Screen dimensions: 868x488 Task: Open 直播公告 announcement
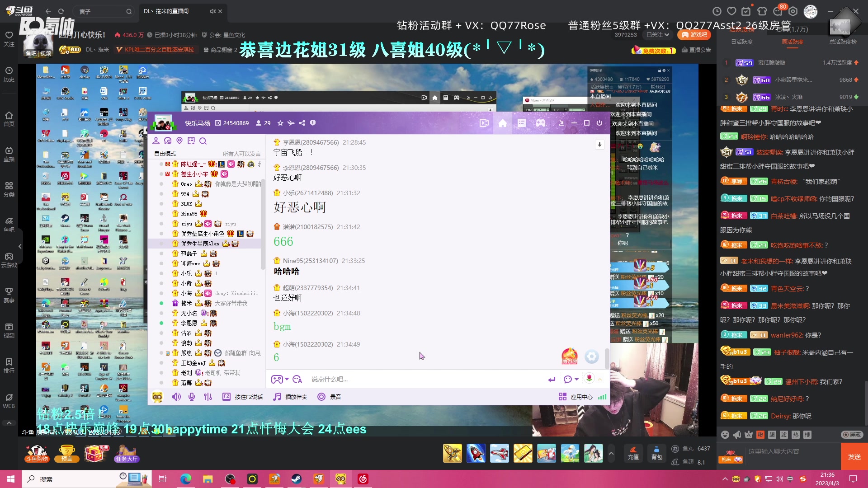(697, 50)
